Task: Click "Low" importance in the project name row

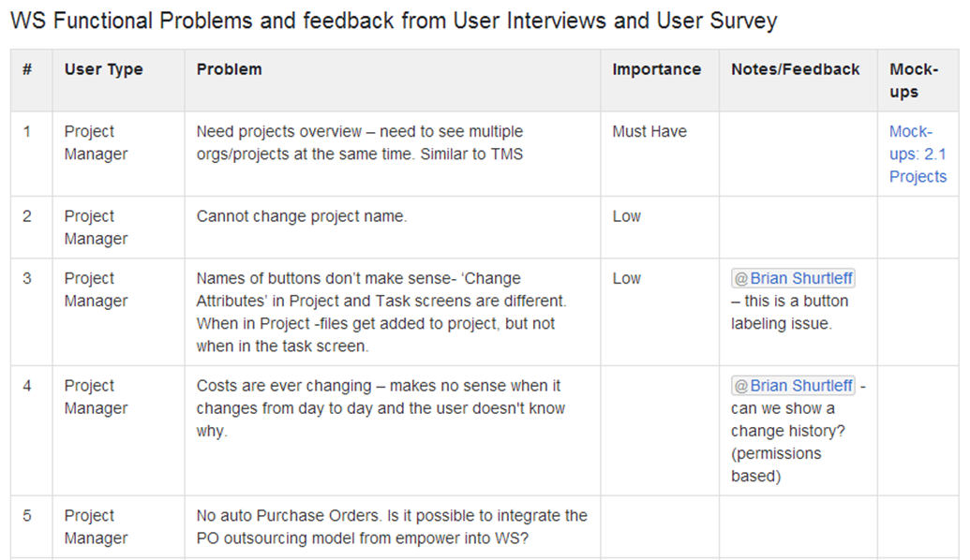Action: (x=626, y=216)
